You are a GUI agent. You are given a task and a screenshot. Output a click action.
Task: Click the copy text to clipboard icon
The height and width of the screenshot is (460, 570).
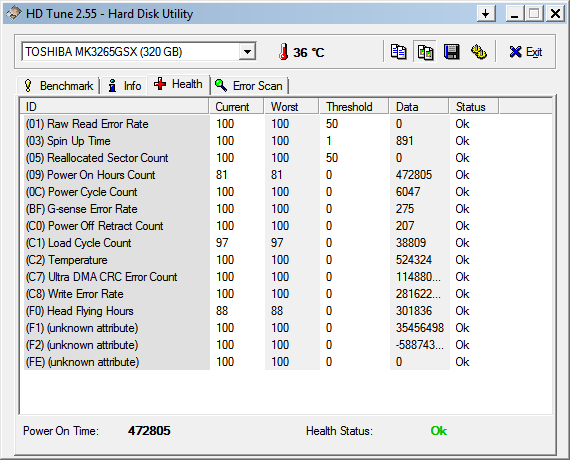click(x=398, y=52)
